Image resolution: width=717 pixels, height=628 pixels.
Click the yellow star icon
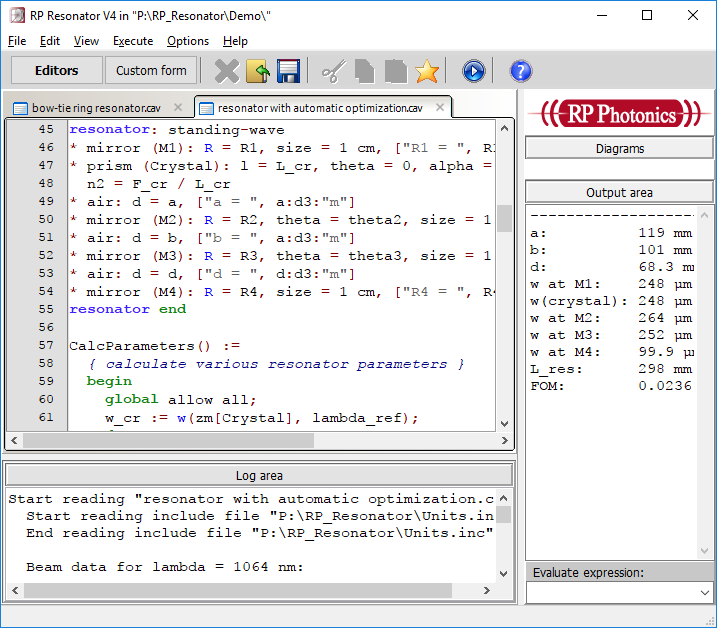pyautogui.click(x=427, y=71)
